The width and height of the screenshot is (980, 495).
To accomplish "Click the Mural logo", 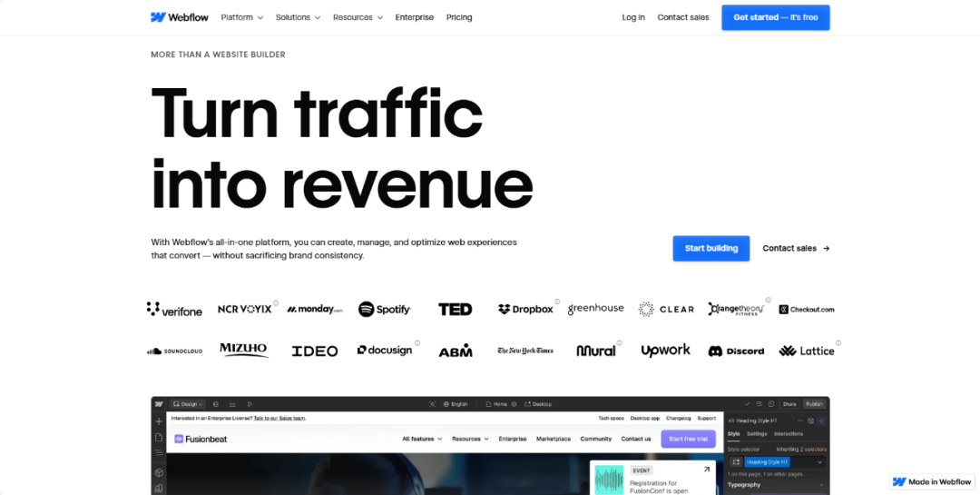I will click(595, 351).
